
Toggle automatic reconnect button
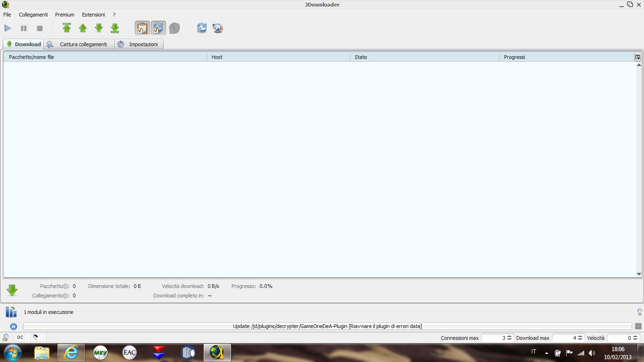(158, 28)
